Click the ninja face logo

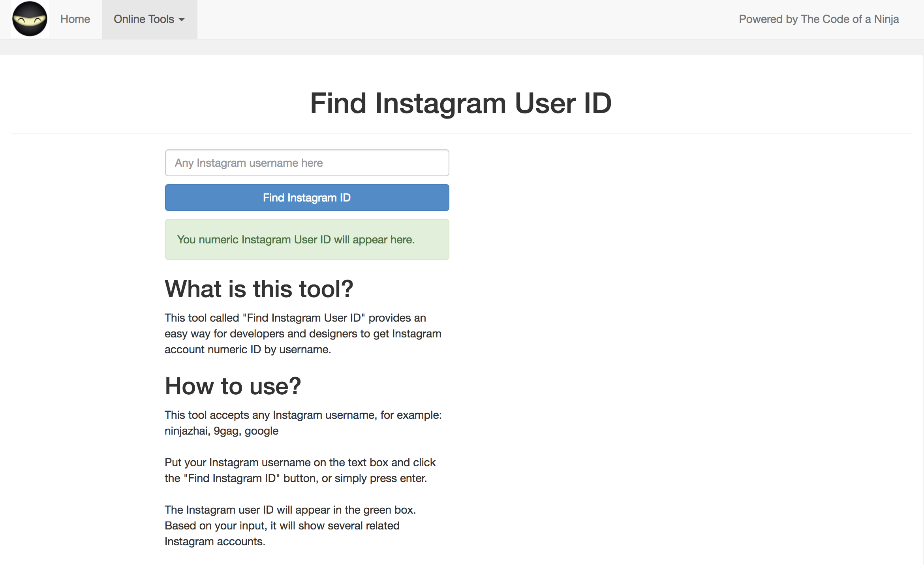(30, 19)
